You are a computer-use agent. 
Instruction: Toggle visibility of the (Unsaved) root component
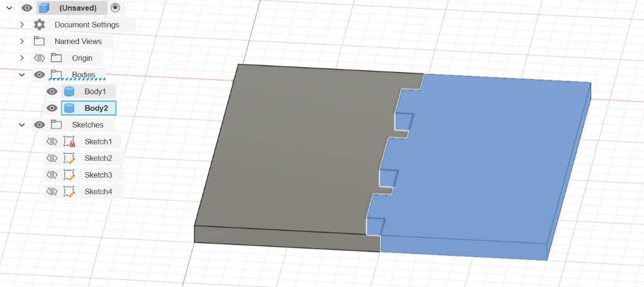(x=26, y=8)
